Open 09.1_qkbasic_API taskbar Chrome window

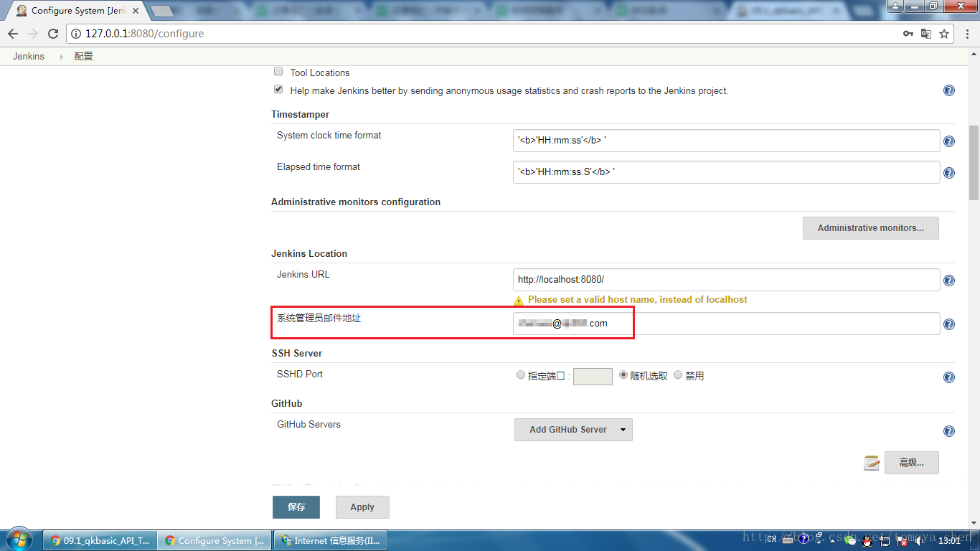[100, 540]
